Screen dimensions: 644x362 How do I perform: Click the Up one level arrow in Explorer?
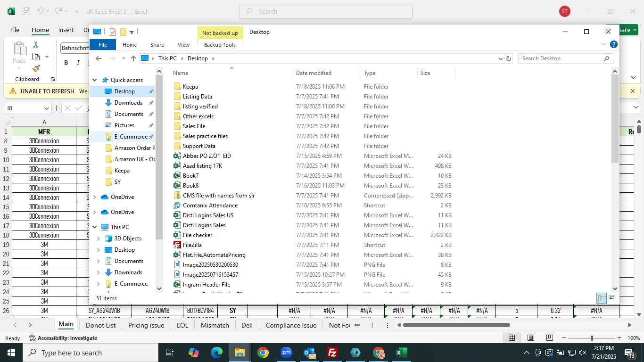pyautogui.click(x=133, y=58)
